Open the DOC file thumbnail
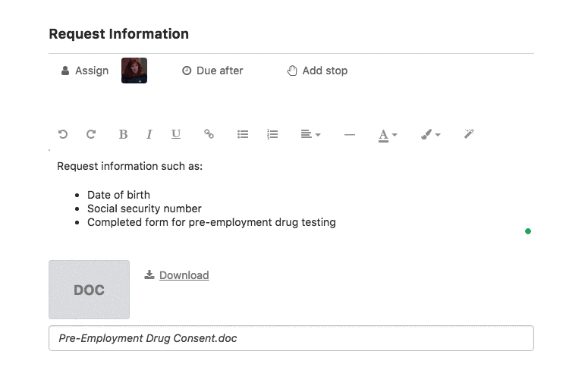This screenshot has width=588, height=392. coord(90,290)
